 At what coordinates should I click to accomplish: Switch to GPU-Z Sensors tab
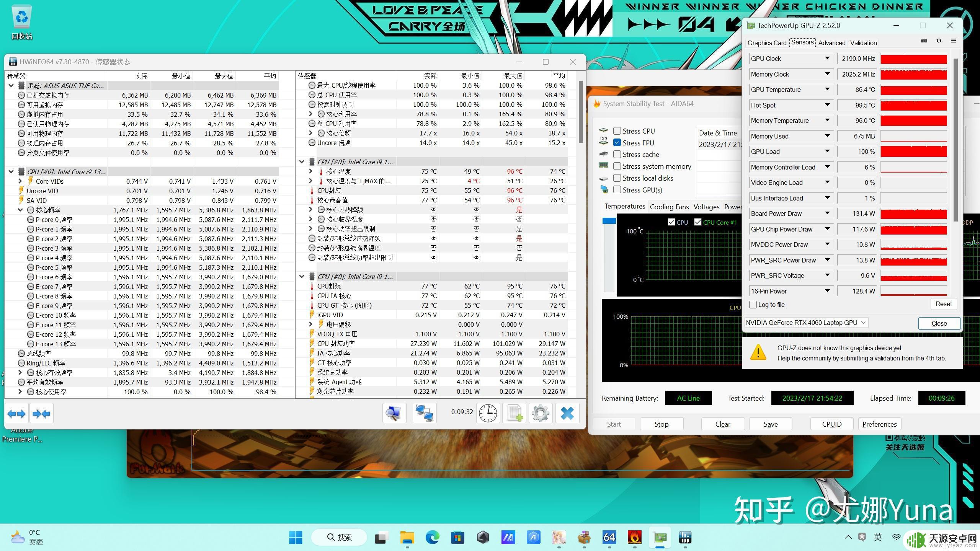tap(802, 42)
